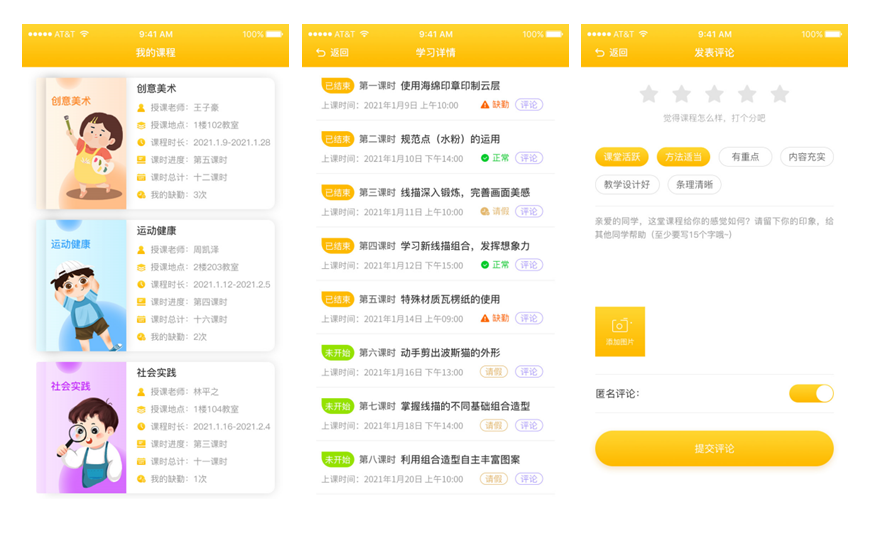This screenshot has height=534, width=874.
Task: Click 请假 button for 第六课时
Action: tap(494, 372)
